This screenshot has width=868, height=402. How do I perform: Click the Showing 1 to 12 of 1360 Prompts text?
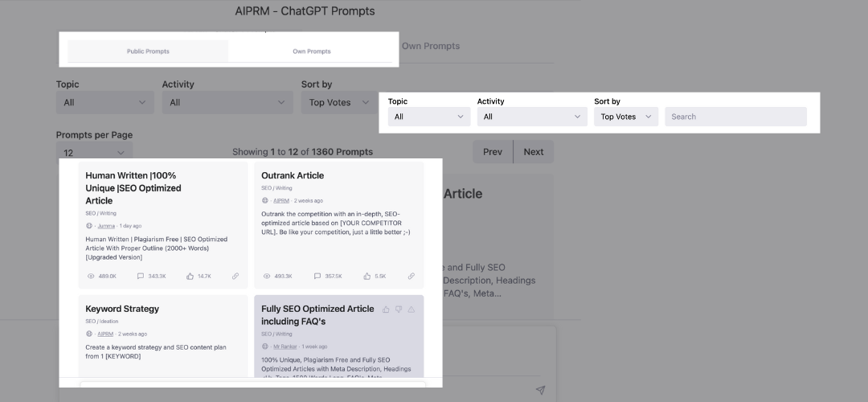click(x=302, y=152)
